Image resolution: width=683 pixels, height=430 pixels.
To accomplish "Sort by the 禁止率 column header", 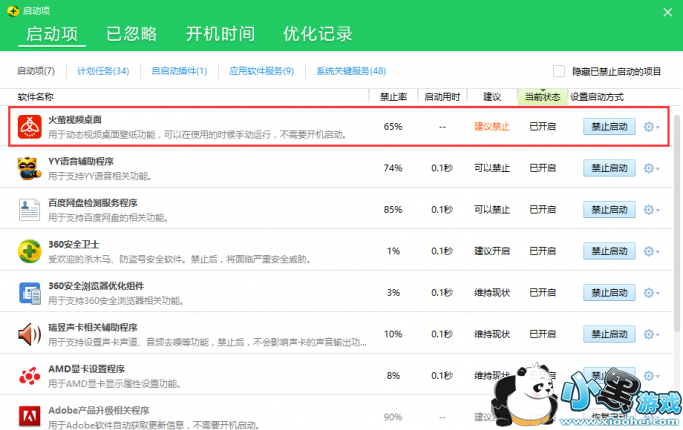I will tap(393, 97).
